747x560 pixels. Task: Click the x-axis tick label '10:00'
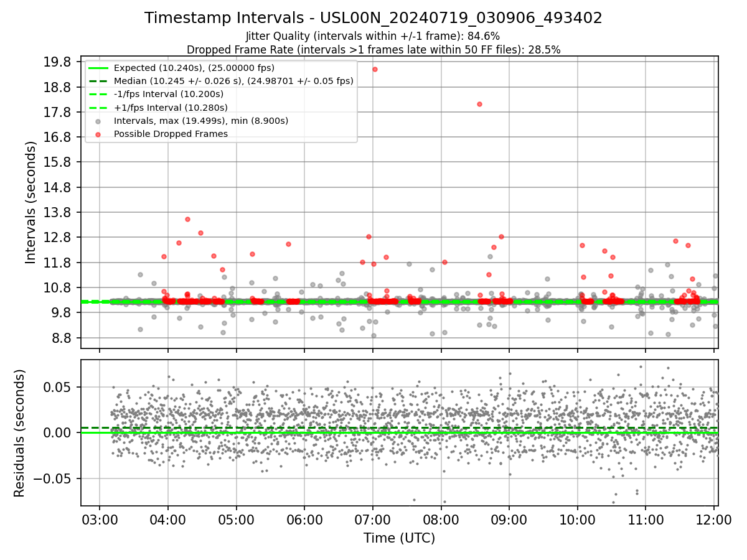pos(578,520)
